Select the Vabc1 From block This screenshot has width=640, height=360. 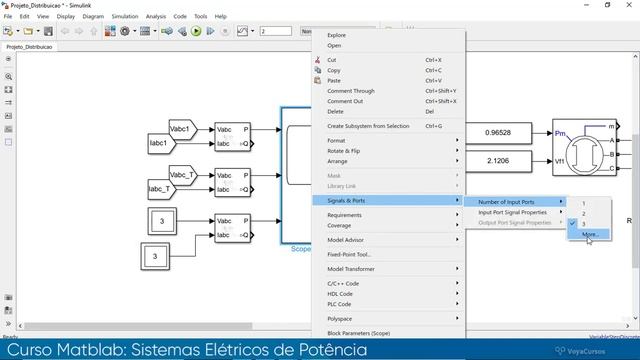(183, 129)
